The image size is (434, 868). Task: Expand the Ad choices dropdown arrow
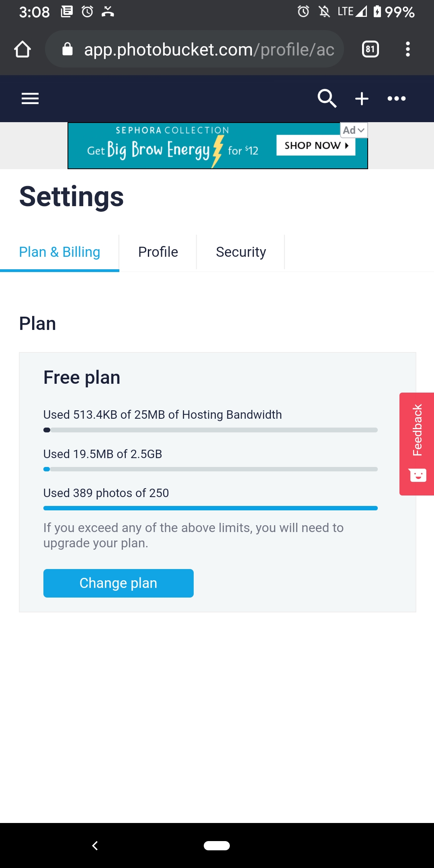coord(360,130)
